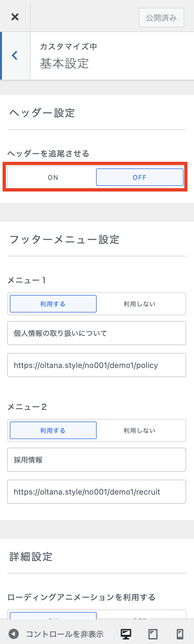
Task: Select 利用する for メニュー1
Action: [x=53, y=303]
